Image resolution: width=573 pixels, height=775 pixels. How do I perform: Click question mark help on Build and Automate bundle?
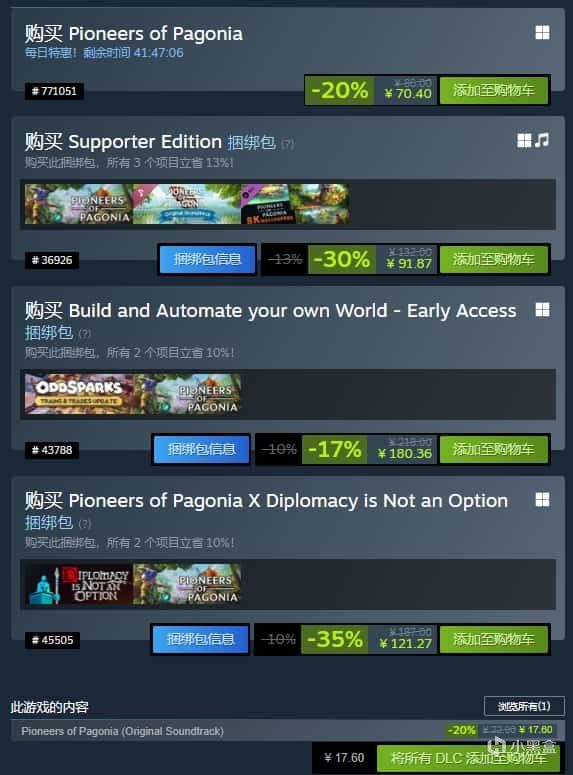[85, 334]
